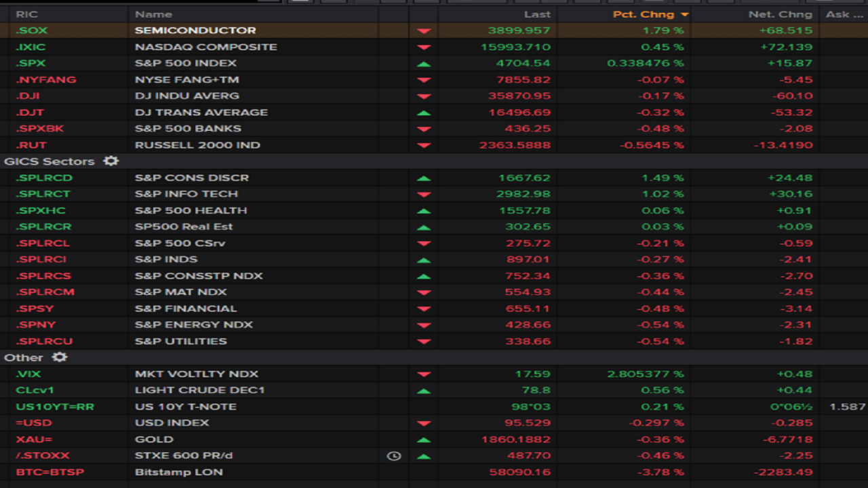
Task: Sort by the Name column header
Action: (153, 14)
